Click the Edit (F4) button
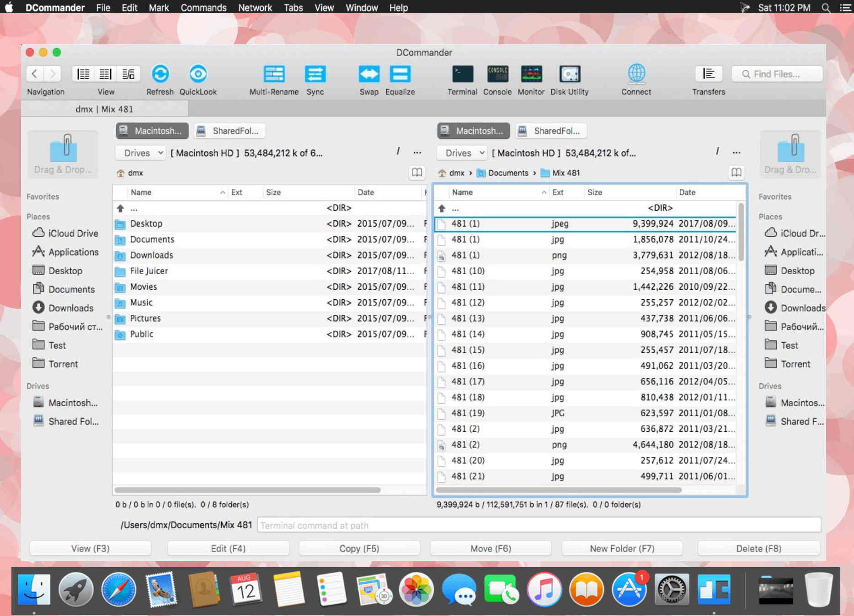Image resolution: width=854 pixels, height=616 pixels. click(x=228, y=548)
